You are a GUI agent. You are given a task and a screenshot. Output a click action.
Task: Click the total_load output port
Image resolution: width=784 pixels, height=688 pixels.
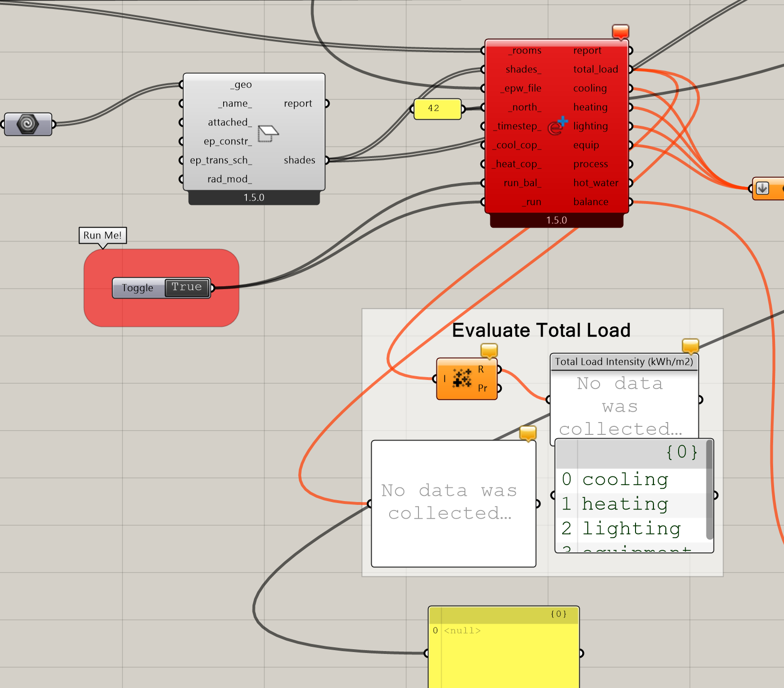631,70
